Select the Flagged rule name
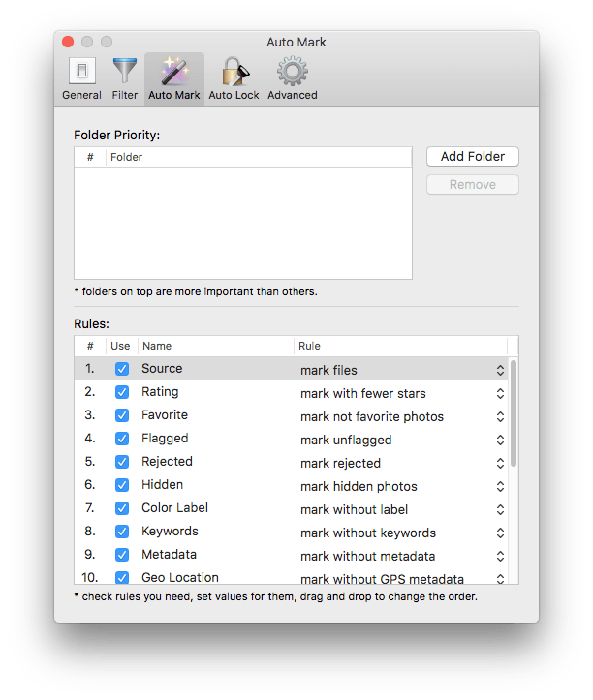593x700 pixels. click(165, 438)
